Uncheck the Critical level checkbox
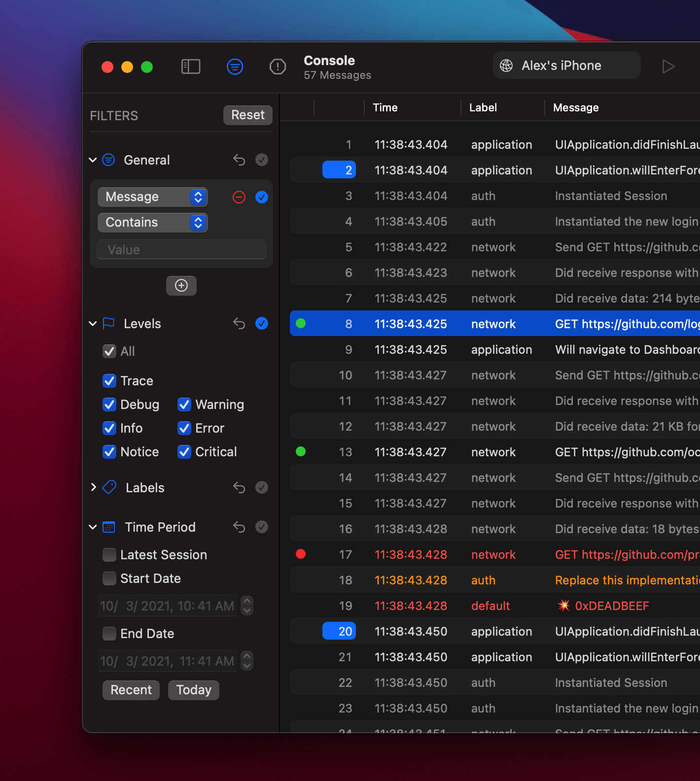The image size is (700, 781). tap(184, 452)
